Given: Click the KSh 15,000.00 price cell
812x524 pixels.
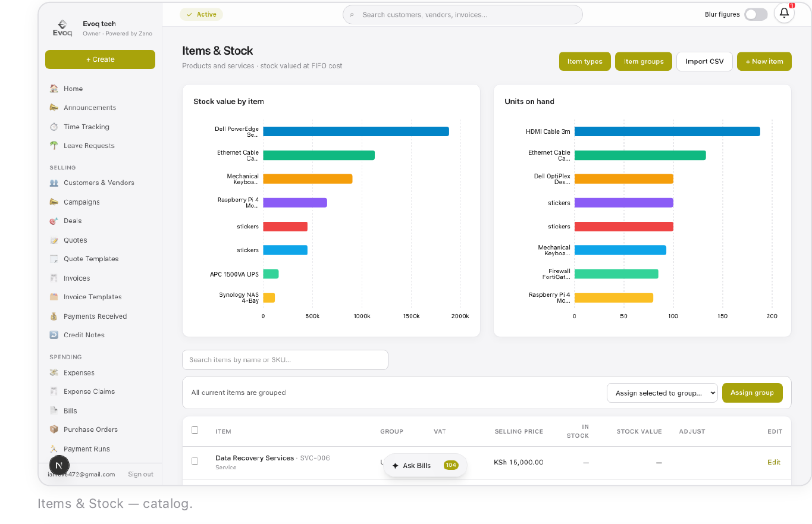Looking at the screenshot, I should (518, 462).
